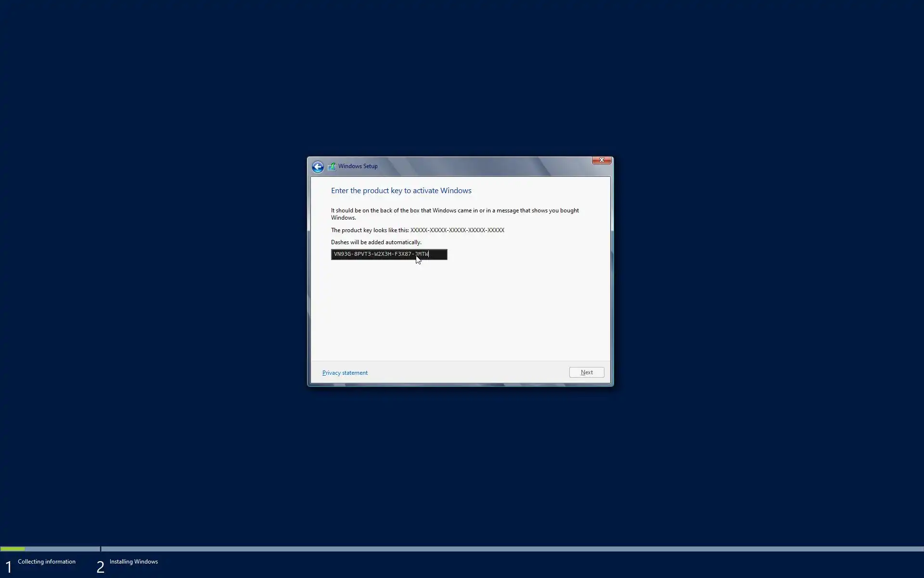Click the 'Installing Windows' step label
Image resolution: width=924 pixels, height=578 pixels.
133,562
